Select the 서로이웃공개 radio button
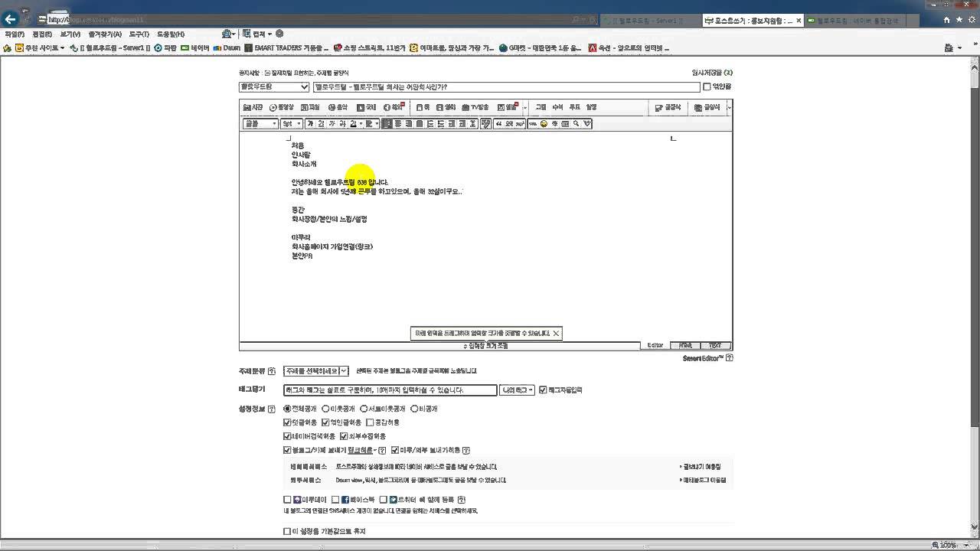Screen dimensions: 980x551 [x=364, y=409]
